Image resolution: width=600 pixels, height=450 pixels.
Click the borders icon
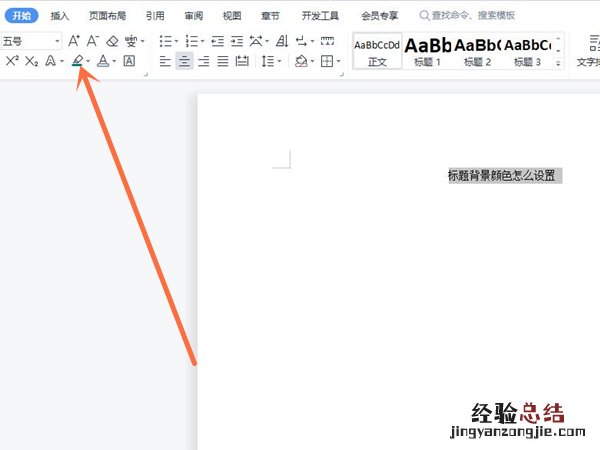click(x=327, y=61)
